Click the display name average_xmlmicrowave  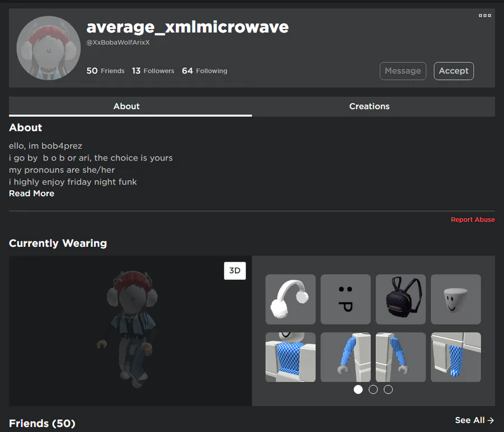click(188, 27)
